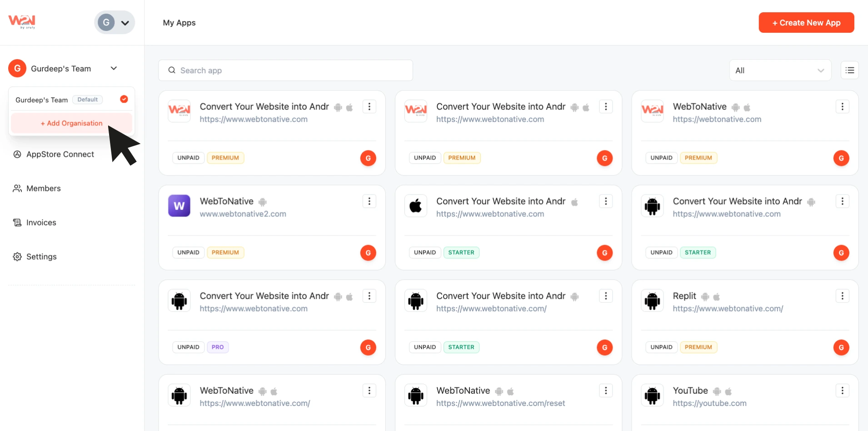Open Invoices in the sidebar
Screen dimensions: 868x431
pyautogui.click(x=41, y=223)
